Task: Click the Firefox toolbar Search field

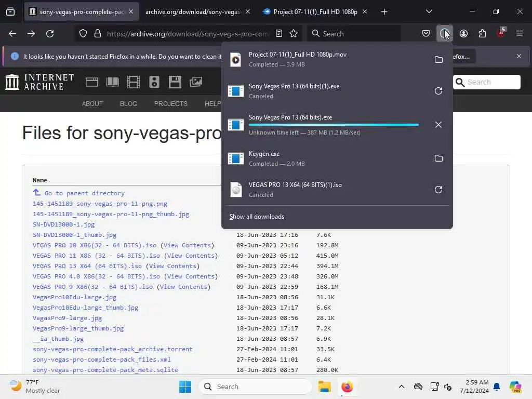Action: (x=354, y=34)
